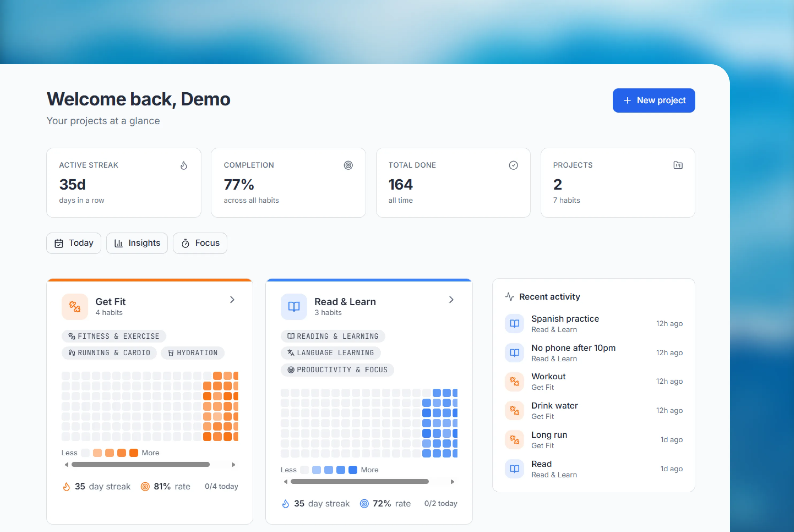The width and height of the screenshot is (794, 532).
Task: Select the Hydration tag
Action: click(193, 353)
